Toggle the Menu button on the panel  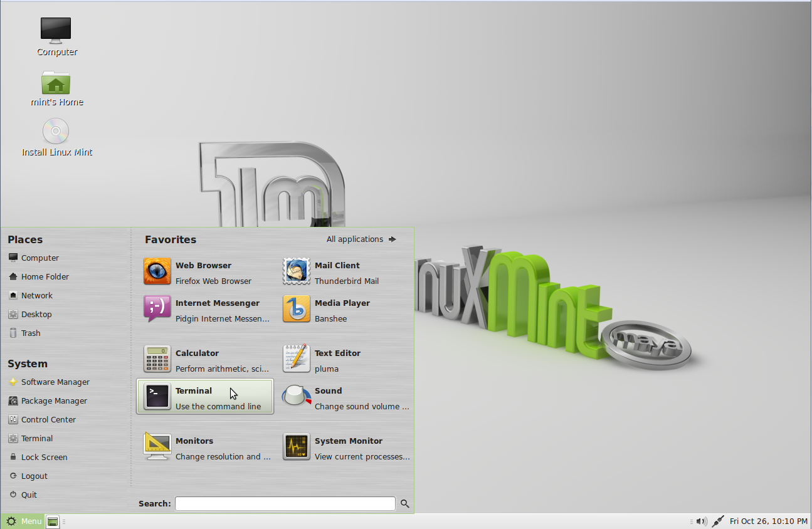[x=23, y=521]
